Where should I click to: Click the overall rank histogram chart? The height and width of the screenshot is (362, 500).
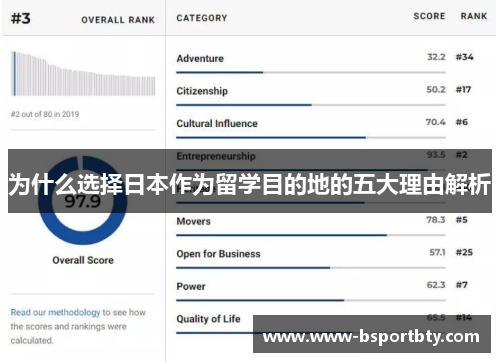point(83,74)
